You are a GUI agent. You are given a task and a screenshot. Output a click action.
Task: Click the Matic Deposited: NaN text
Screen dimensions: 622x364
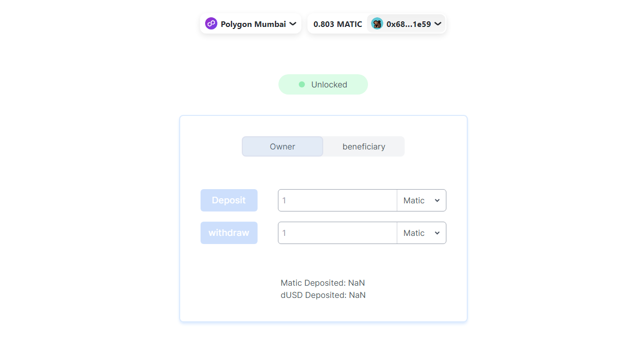323,283
